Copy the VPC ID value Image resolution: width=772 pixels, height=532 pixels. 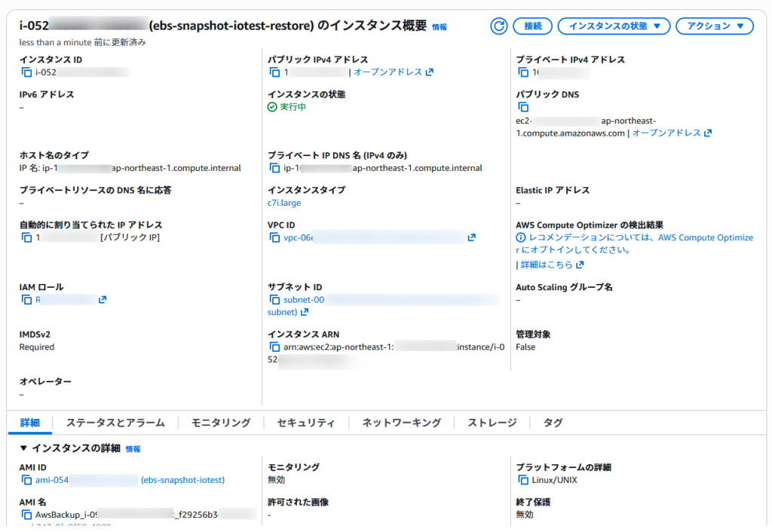click(275, 238)
